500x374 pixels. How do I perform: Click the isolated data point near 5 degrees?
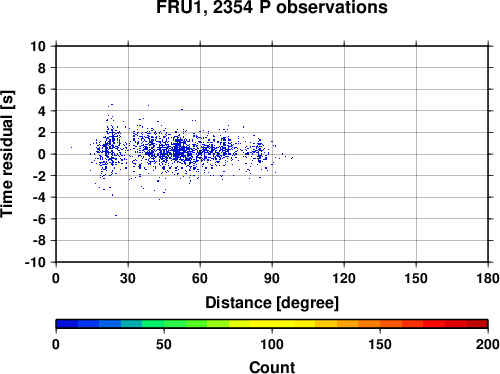click(71, 147)
